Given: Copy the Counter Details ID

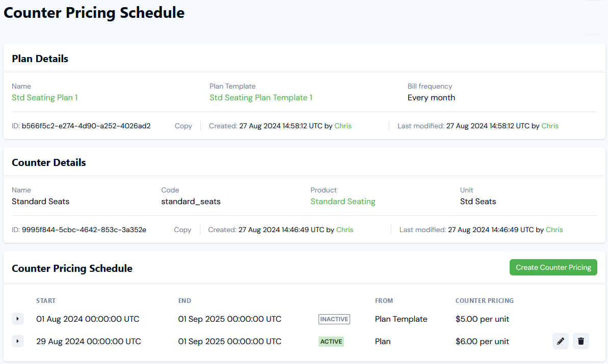Looking at the screenshot, I should point(182,230).
